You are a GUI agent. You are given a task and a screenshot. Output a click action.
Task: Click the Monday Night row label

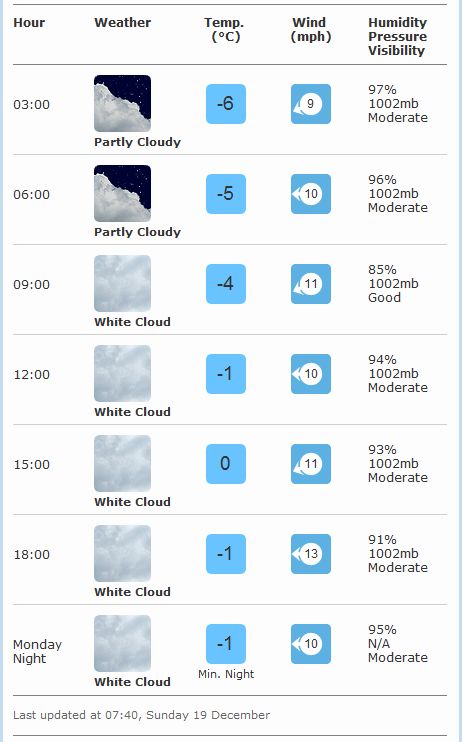[37, 651]
